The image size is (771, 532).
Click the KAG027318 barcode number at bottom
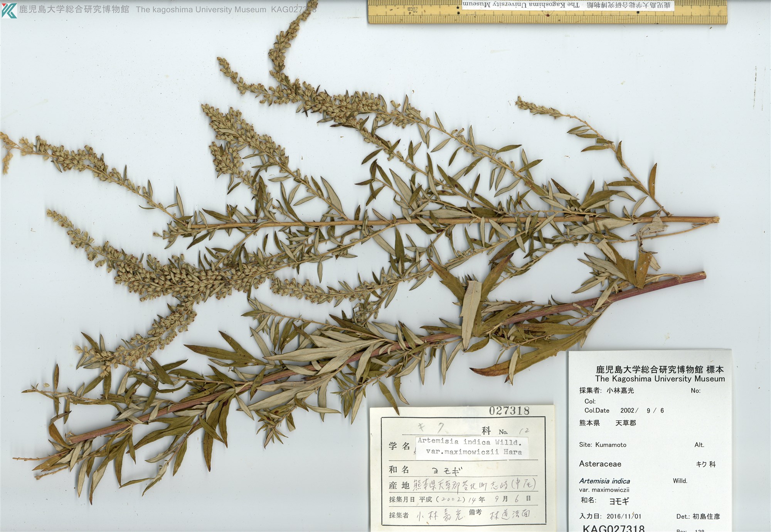click(x=613, y=528)
